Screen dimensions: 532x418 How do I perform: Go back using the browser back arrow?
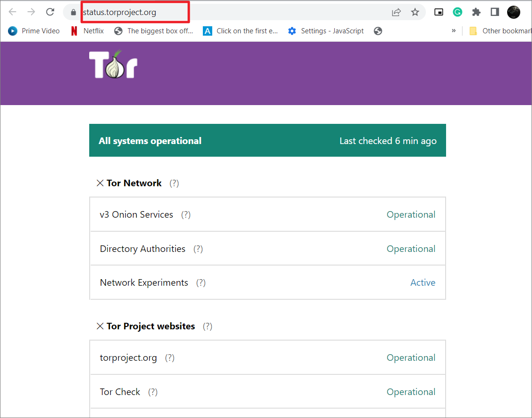pyautogui.click(x=13, y=12)
